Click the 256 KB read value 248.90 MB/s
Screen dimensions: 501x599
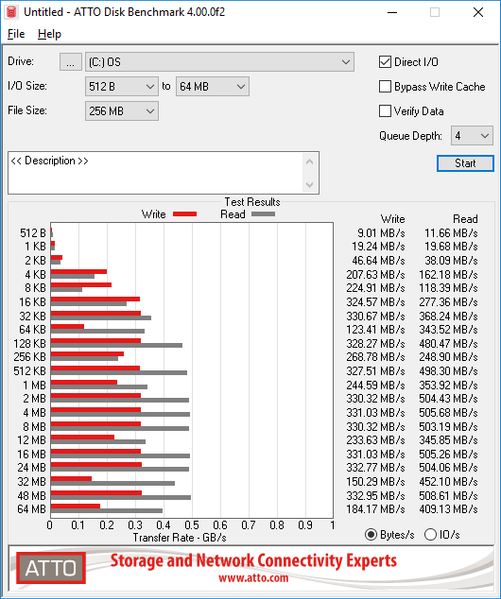pos(448,357)
